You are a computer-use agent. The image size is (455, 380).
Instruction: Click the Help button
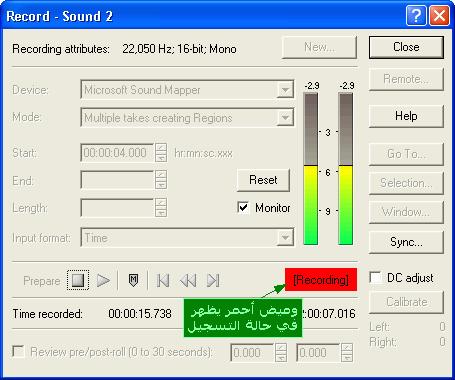[406, 116]
